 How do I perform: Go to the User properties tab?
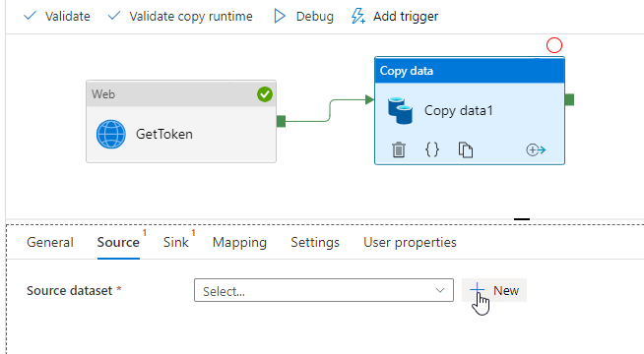click(410, 243)
